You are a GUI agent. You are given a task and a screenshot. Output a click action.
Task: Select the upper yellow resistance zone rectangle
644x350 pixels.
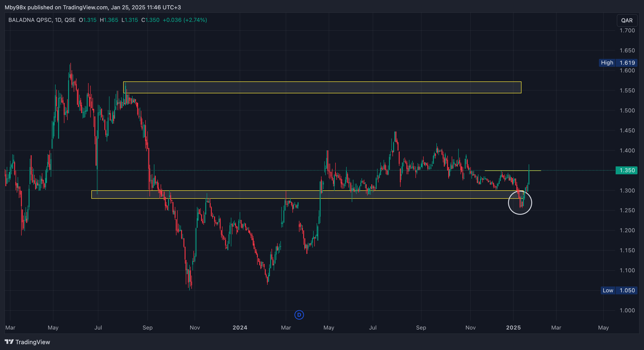pos(322,87)
